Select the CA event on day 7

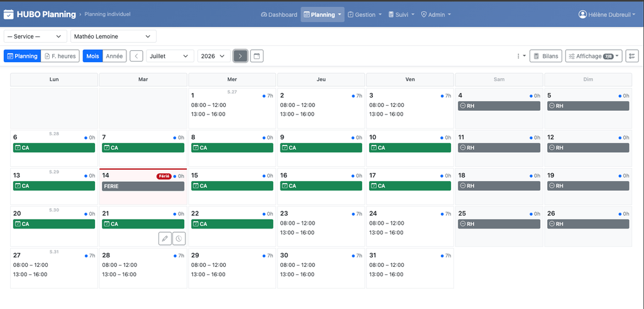click(x=143, y=147)
